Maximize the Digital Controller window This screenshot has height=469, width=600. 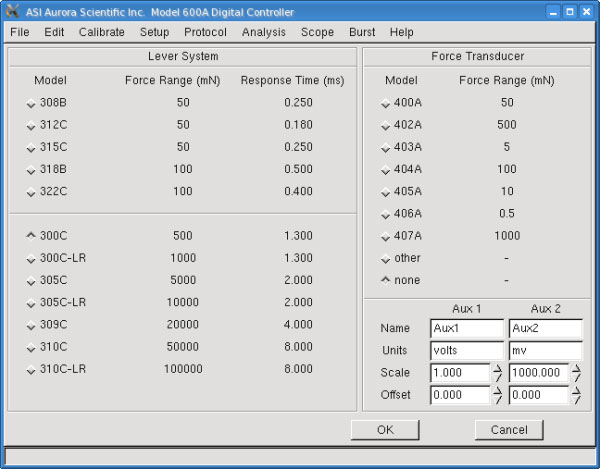570,12
